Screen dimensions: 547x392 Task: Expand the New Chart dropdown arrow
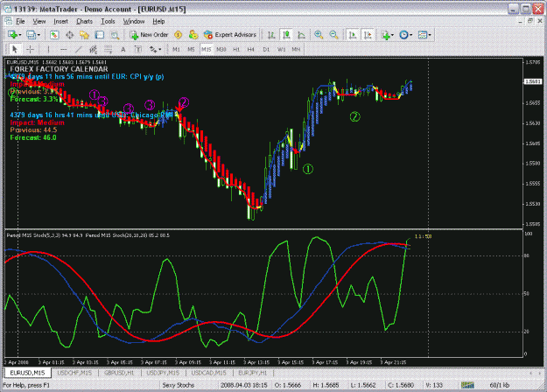[20, 35]
